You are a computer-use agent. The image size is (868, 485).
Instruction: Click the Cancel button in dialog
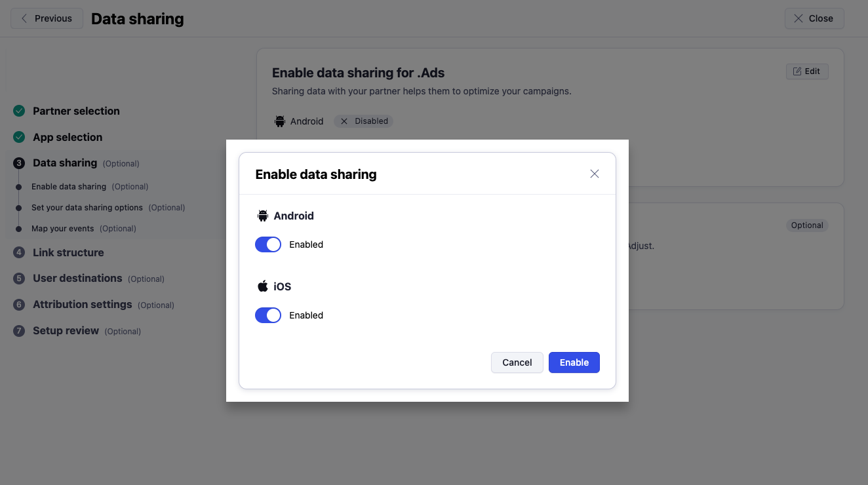click(x=517, y=362)
